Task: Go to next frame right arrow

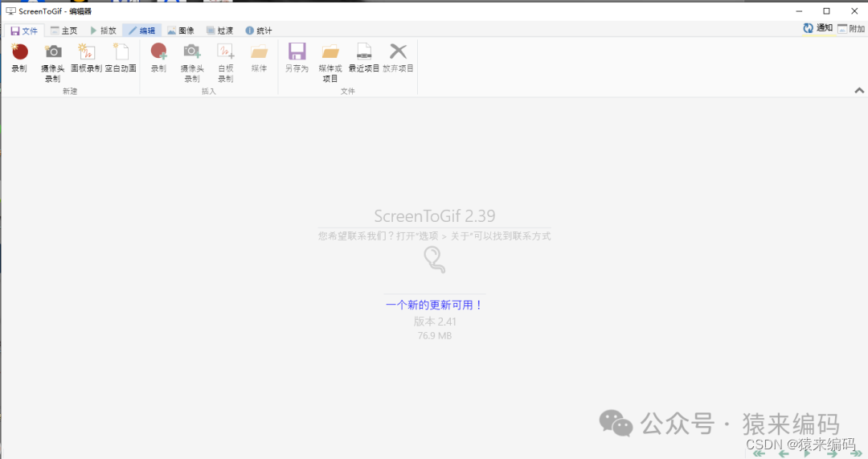Action: click(832, 454)
